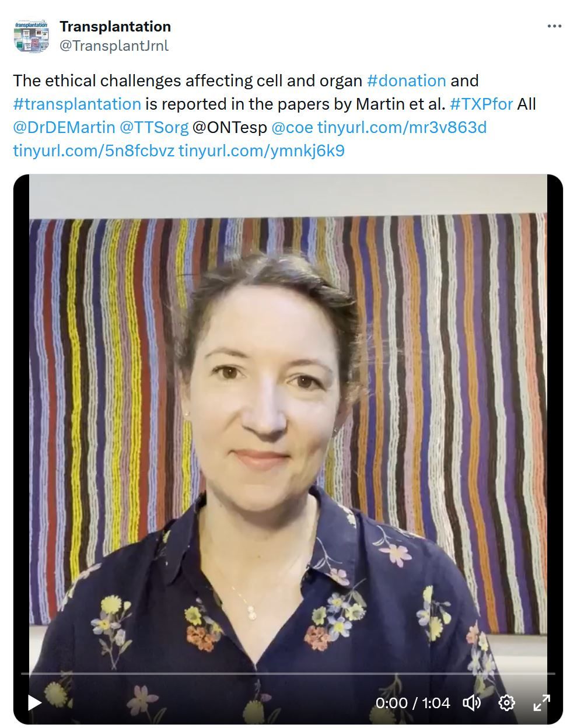
Task: Visit the @DrDEMartin profile mention
Action: (x=64, y=128)
